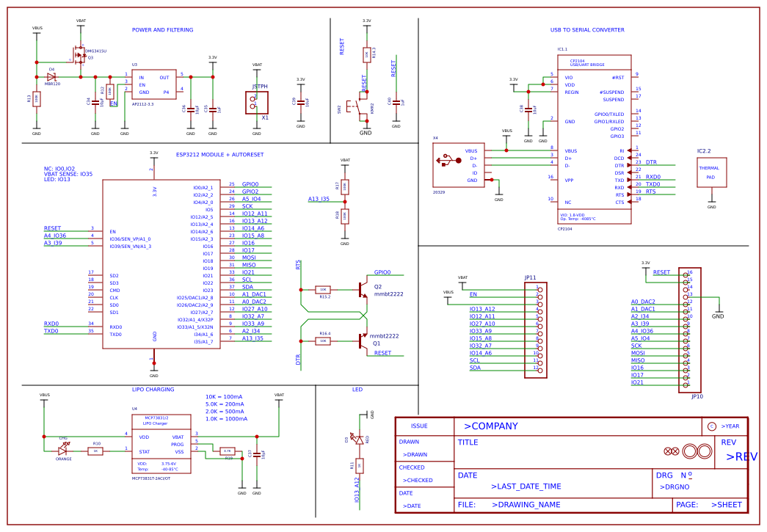767x532 pixels.
Task: Select the JP11 pin header
Action: click(536, 330)
